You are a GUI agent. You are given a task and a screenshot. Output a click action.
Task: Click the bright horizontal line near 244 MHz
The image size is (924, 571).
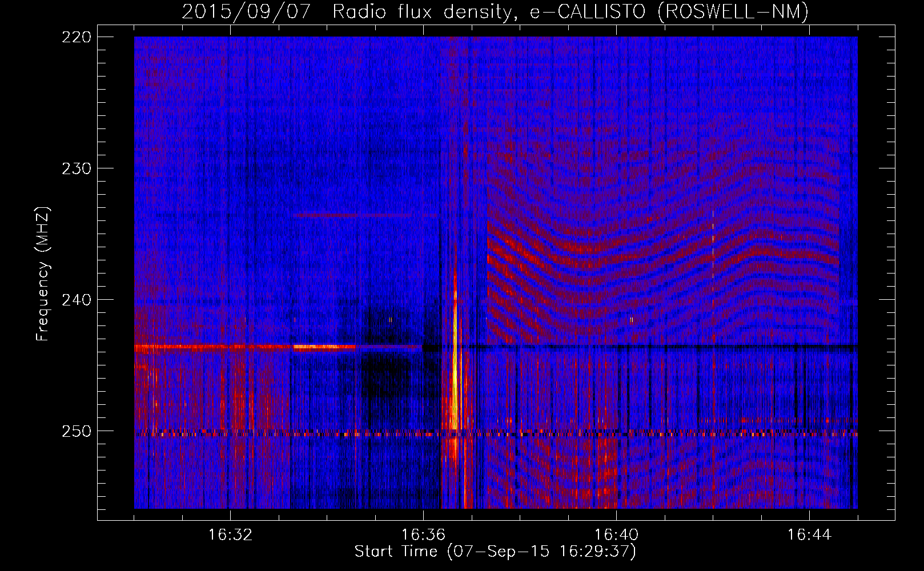coord(277,347)
